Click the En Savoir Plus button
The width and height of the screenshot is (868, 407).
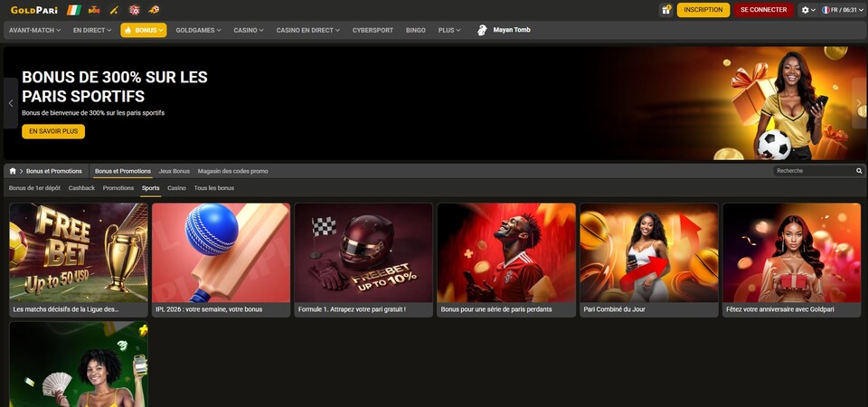[53, 132]
